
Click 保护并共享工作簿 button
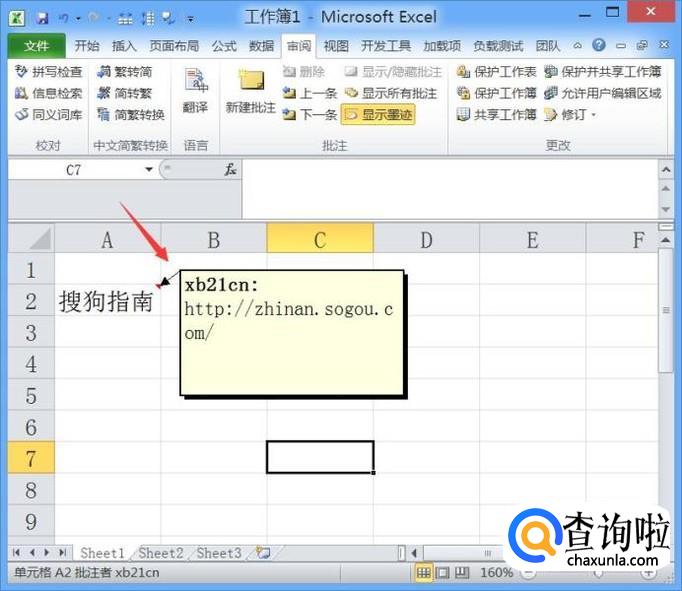[x=603, y=72]
